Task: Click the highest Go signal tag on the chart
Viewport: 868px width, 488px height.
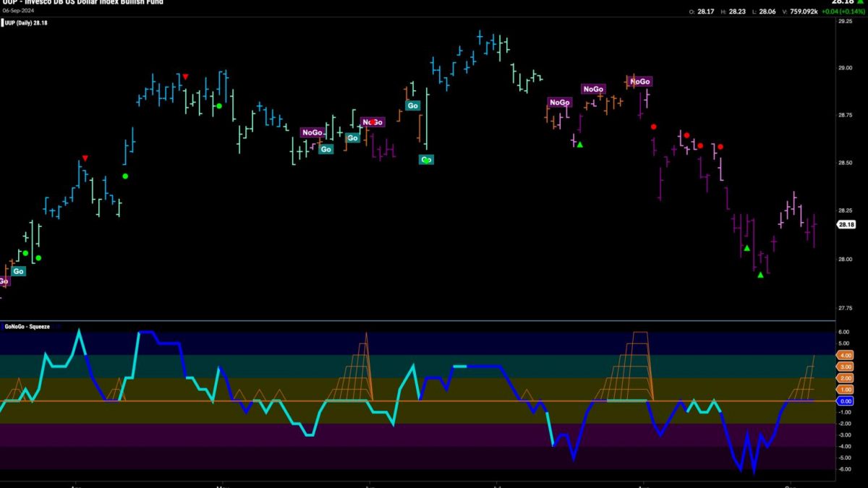Action: coord(413,106)
